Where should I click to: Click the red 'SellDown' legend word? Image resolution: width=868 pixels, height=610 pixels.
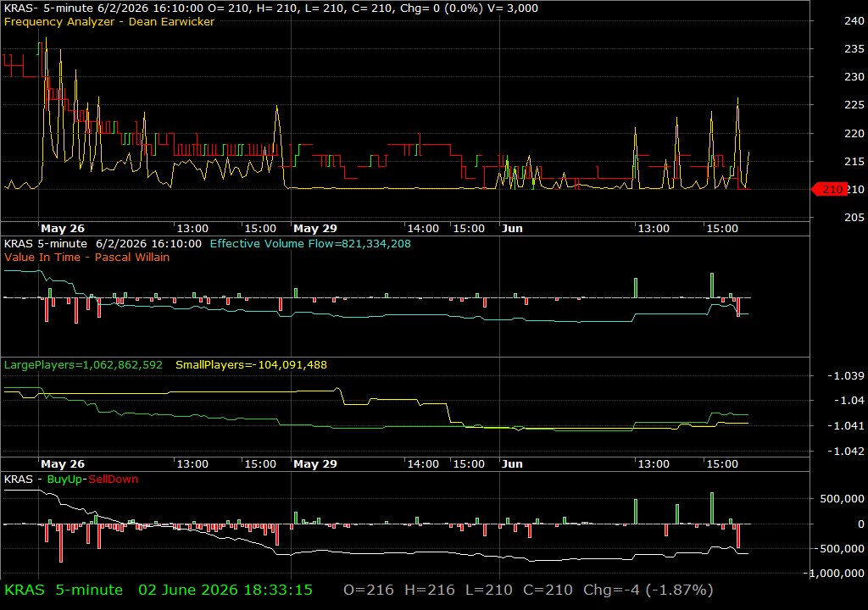point(114,480)
